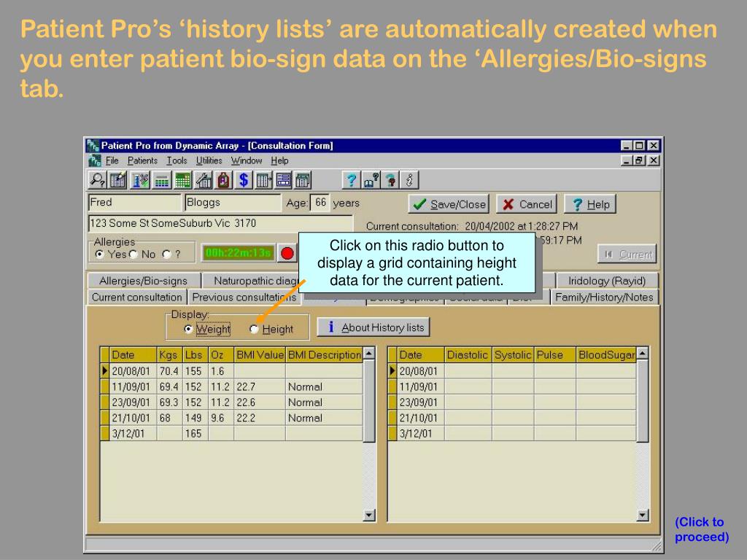Click the BMI Description column header
The height and width of the screenshot is (560, 747).
tap(324, 355)
